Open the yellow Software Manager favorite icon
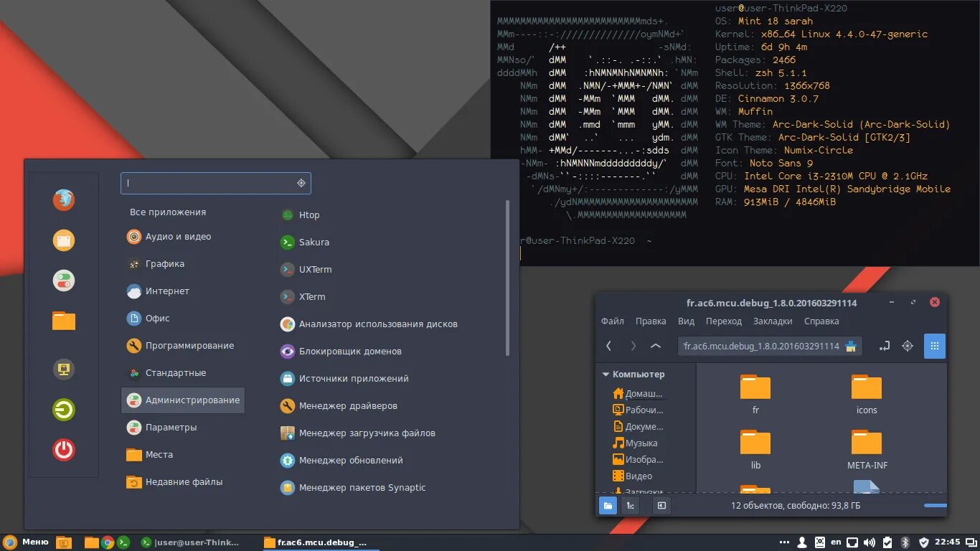Viewport: 980px width, 551px height. point(64,240)
